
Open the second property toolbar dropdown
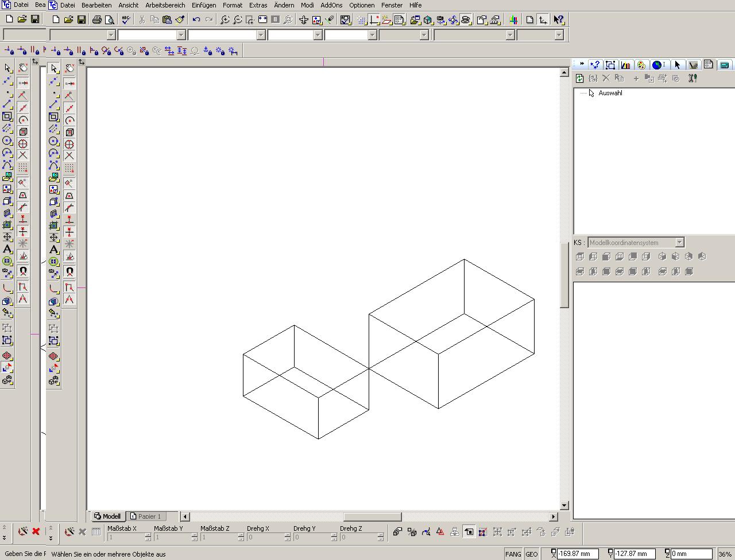coord(181,35)
